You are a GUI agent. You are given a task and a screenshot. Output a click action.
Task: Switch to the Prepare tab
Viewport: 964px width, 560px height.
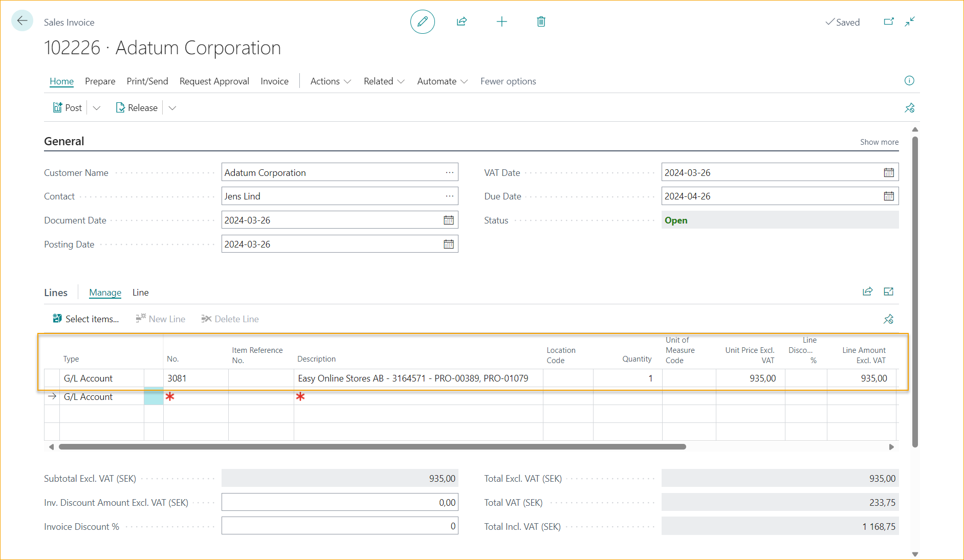point(100,81)
